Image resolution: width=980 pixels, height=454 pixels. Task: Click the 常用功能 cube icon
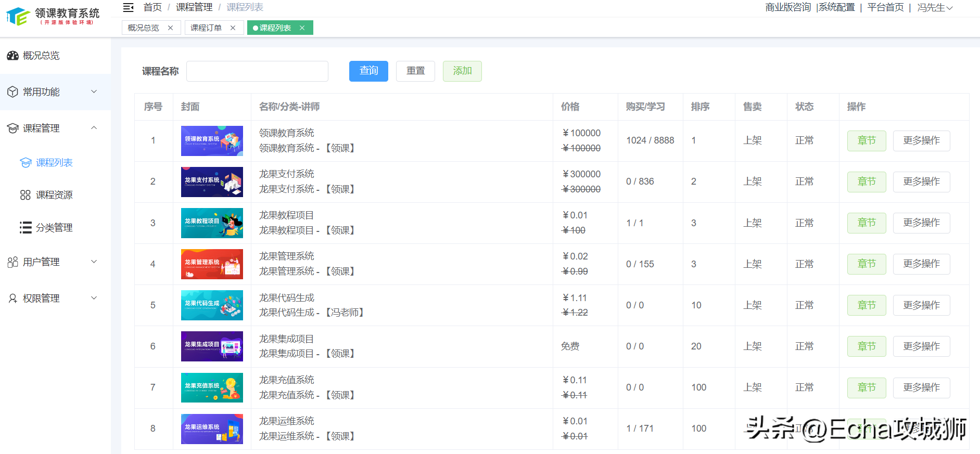click(12, 92)
